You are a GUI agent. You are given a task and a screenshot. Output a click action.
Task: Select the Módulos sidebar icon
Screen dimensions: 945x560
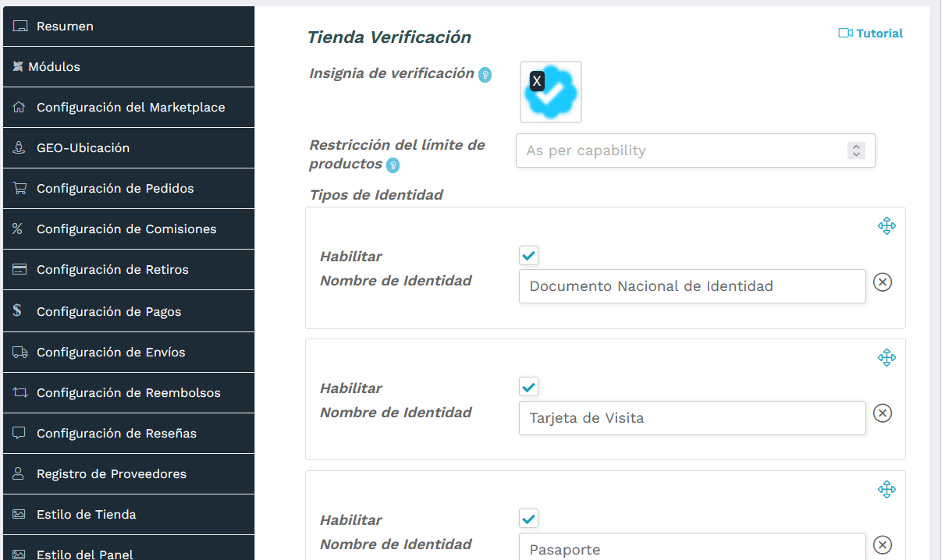tap(18, 66)
